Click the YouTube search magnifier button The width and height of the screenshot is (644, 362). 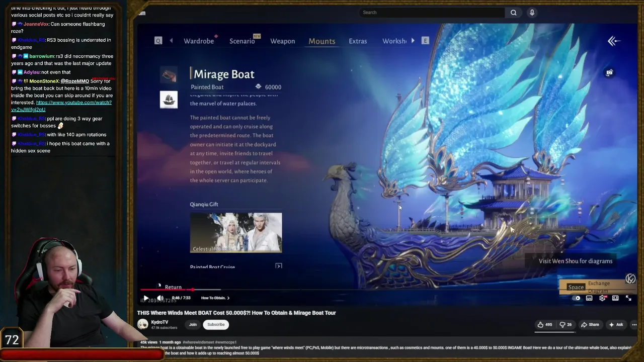(x=514, y=13)
